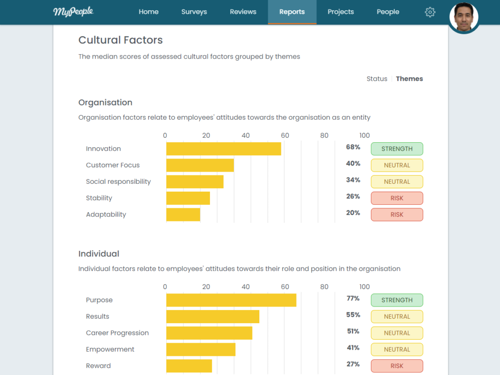Click the Reward RISK badge
This screenshot has height=375, width=500.
(x=397, y=366)
